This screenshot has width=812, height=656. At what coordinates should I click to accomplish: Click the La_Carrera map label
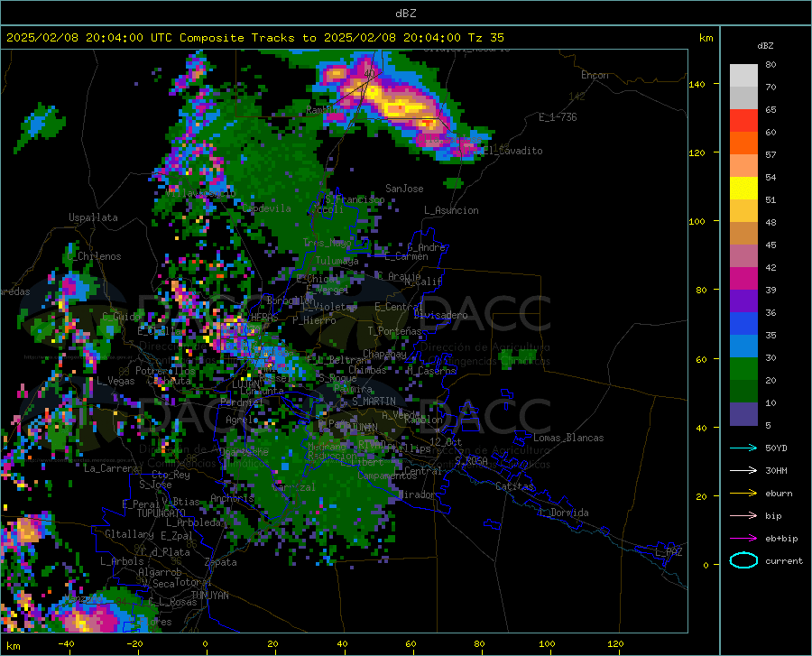[x=111, y=468]
